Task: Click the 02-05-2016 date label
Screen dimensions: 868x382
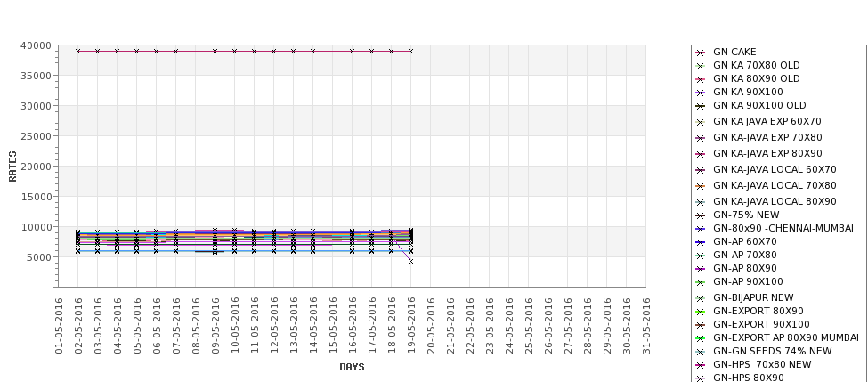Action: pos(78,326)
